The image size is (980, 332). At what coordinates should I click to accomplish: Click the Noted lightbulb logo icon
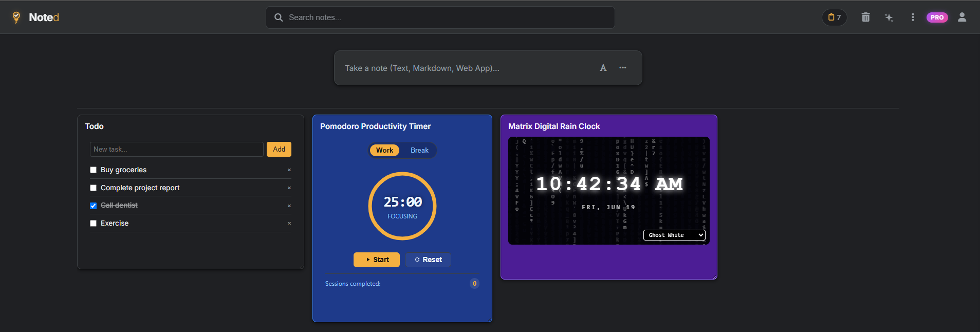(16, 17)
